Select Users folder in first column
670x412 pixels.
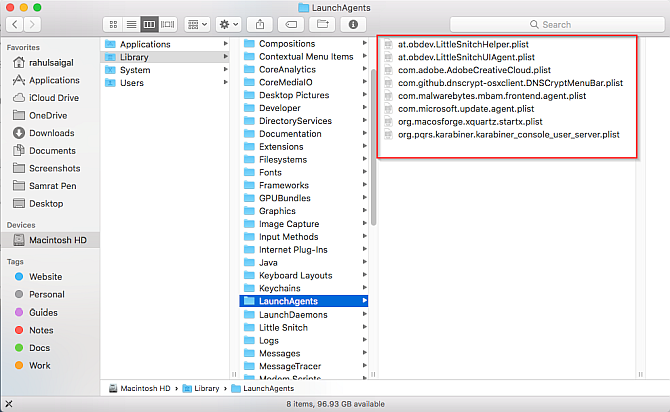pyautogui.click(x=166, y=82)
